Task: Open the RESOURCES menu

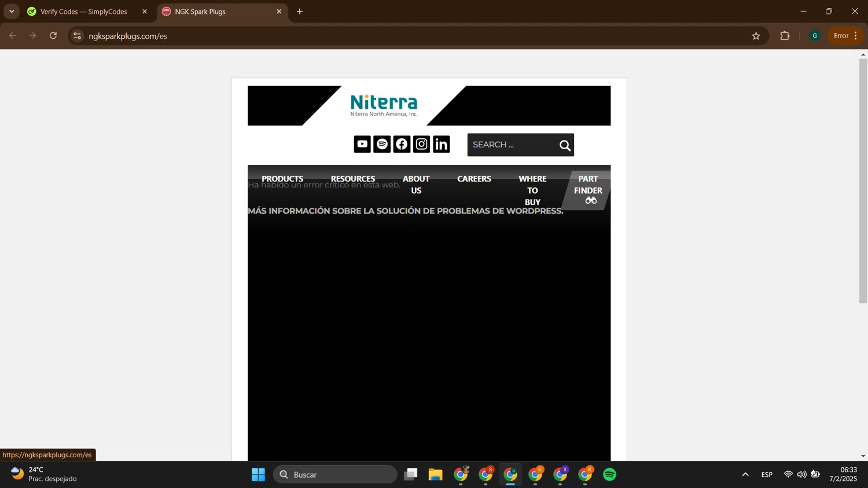Action: [353, 179]
